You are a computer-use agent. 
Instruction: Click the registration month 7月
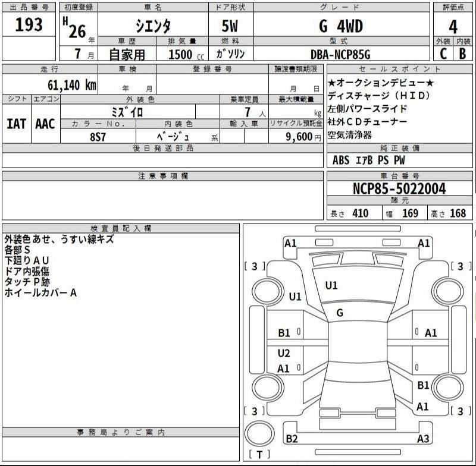point(84,54)
